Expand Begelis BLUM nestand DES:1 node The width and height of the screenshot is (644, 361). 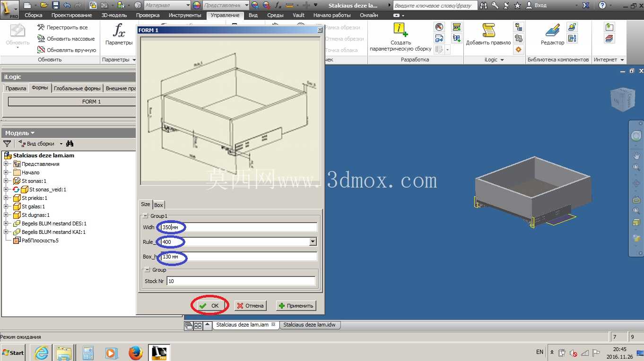pyautogui.click(x=6, y=223)
